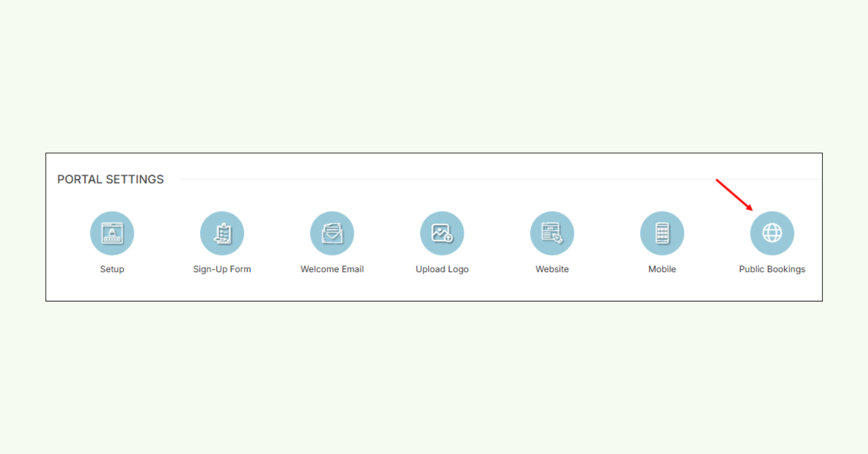The height and width of the screenshot is (454, 868).
Task: Click the Upload Logo image icon
Action: pos(442,233)
